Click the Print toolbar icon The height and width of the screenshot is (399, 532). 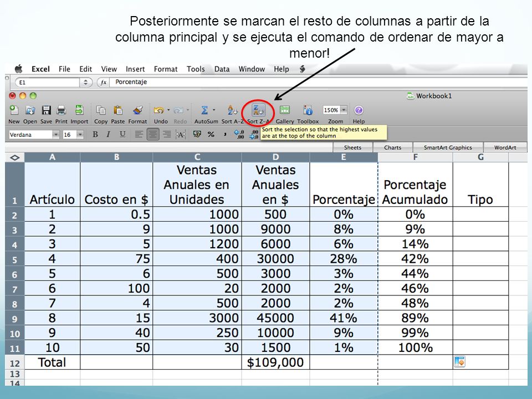point(62,110)
